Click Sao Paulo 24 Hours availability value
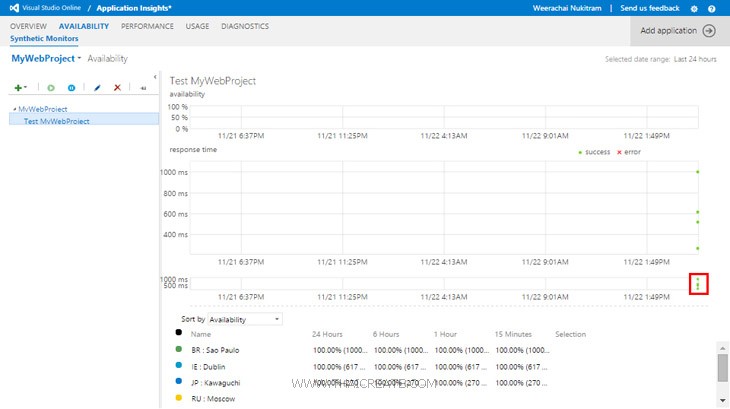The height and width of the screenshot is (409, 730). (340, 350)
